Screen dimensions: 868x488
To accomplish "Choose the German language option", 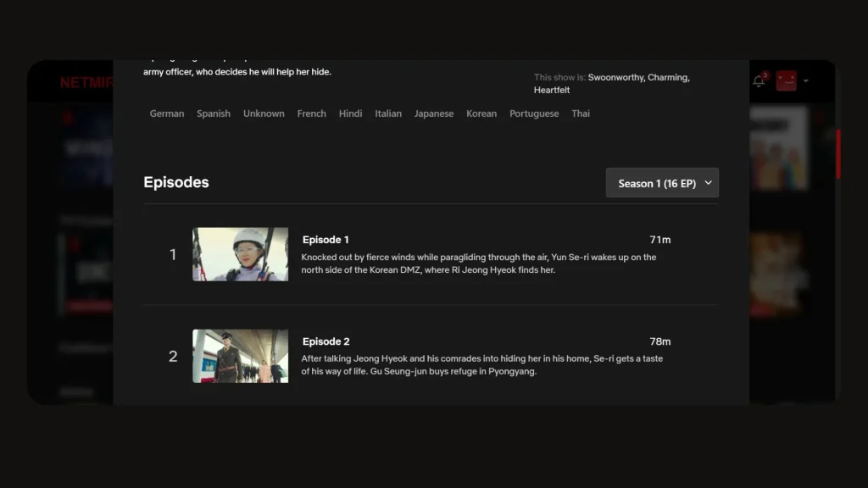I will (x=167, y=114).
